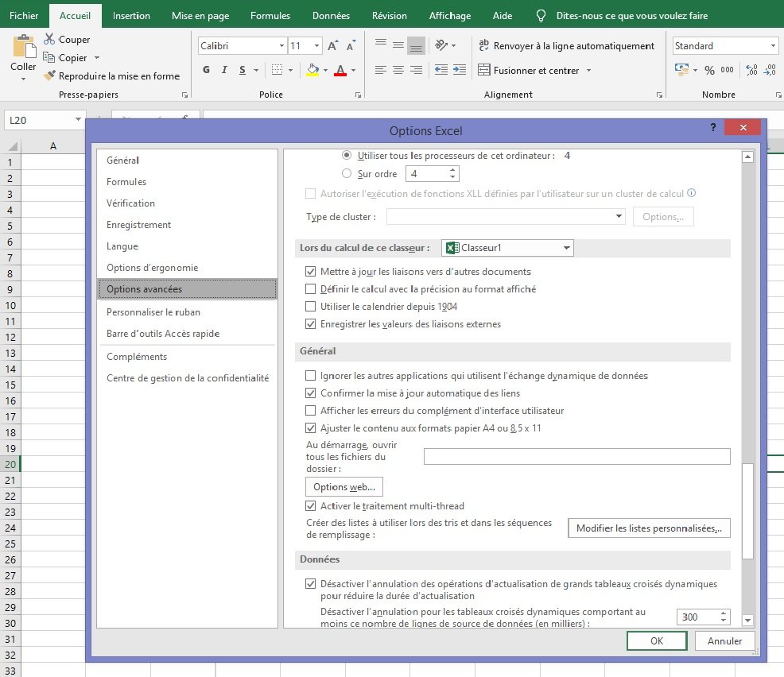Enable Ignorer les autres applications checkbox
This screenshot has width=784, height=677.
click(311, 375)
